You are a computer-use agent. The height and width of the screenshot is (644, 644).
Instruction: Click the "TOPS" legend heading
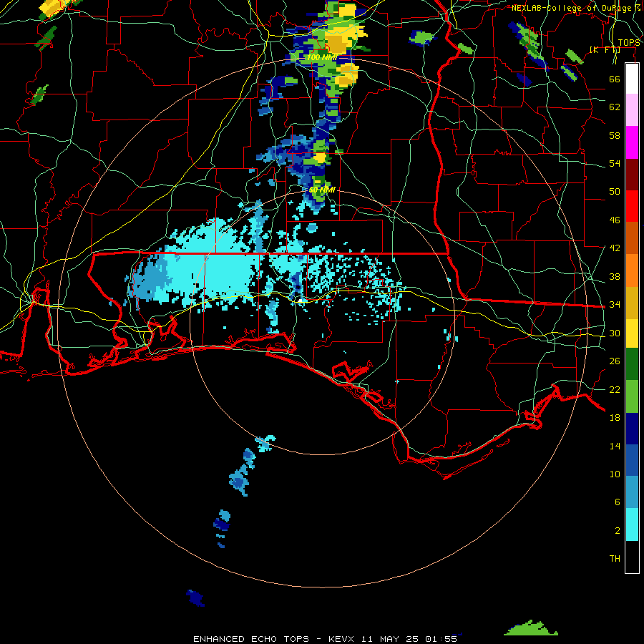coord(629,43)
